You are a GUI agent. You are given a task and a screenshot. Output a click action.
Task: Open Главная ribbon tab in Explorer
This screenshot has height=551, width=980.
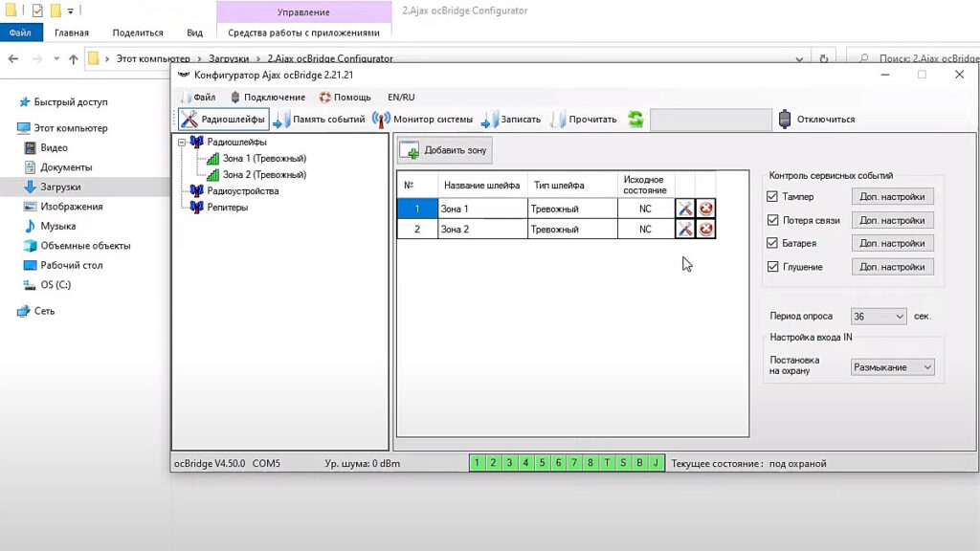(x=71, y=33)
